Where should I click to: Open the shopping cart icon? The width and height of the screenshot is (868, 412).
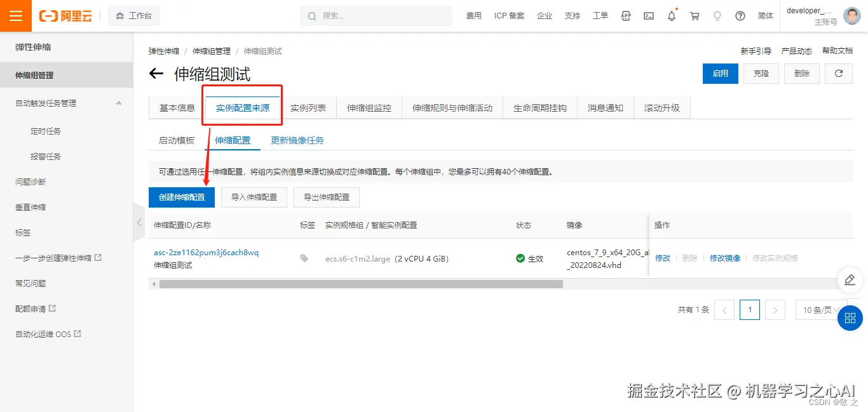tap(695, 15)
